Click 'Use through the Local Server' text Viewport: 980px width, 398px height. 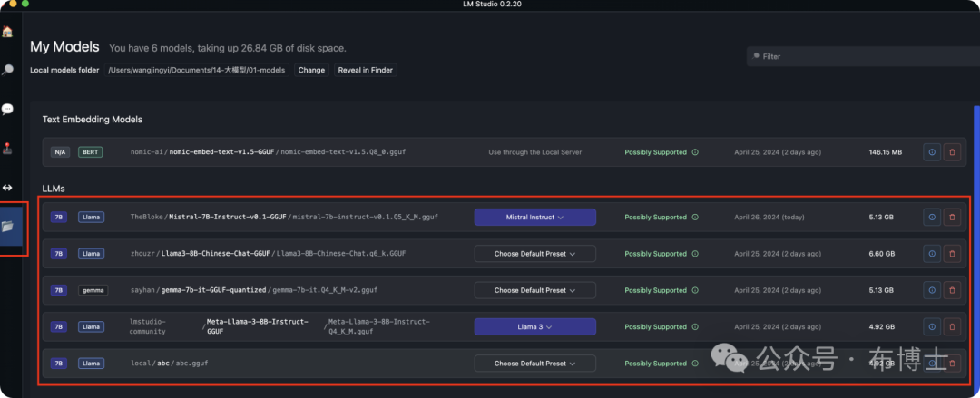click(535, 152)
